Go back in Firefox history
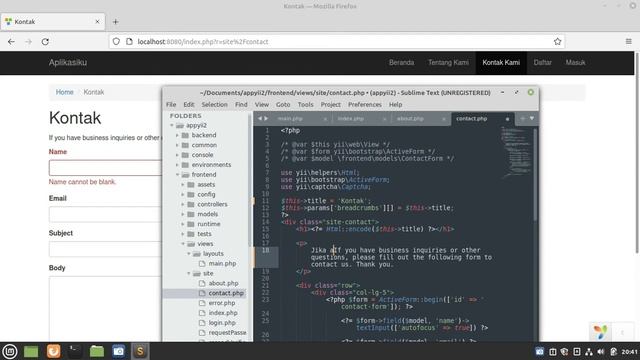 (x=11, y=42)
